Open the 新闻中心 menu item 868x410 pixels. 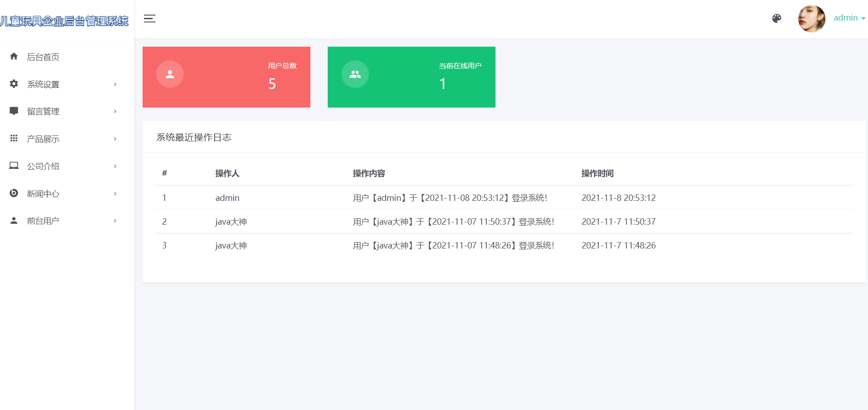pos(67,194)
